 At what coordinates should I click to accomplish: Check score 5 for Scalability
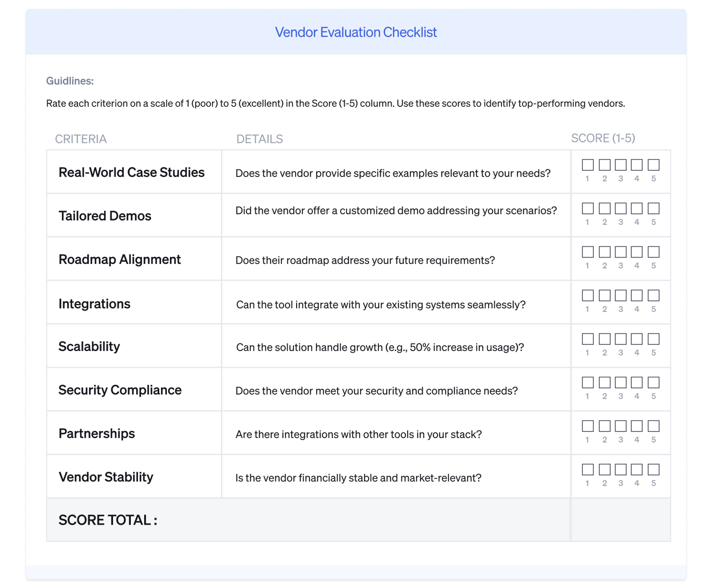[x=653, y=339]
